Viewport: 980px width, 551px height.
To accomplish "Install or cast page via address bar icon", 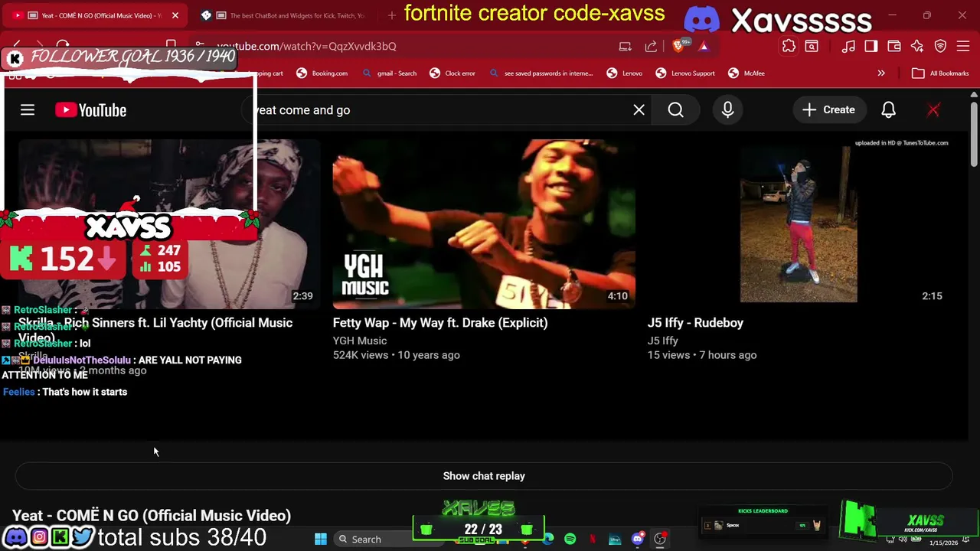I will (625, 47).
